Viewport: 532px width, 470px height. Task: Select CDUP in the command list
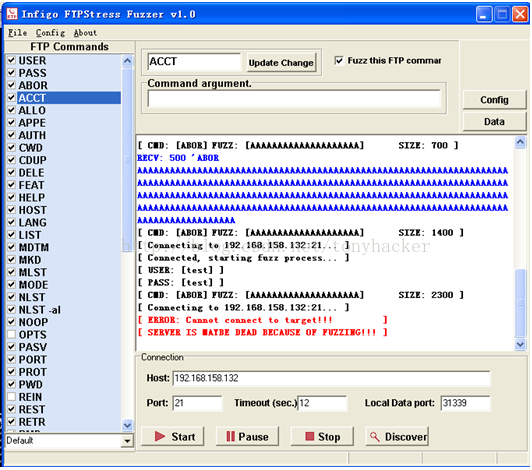[x=32, y=160]
